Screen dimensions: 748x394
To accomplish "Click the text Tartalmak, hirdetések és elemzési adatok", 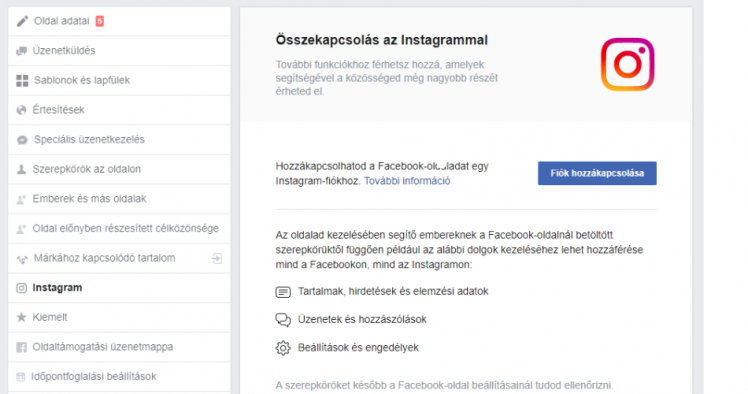I will (393, 291).
